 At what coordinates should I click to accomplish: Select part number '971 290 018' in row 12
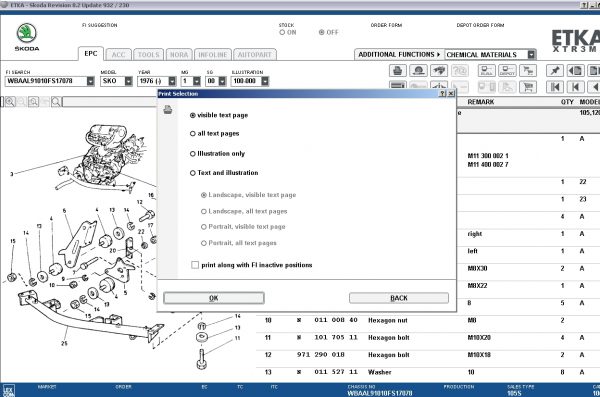click(x=321, y=355)
